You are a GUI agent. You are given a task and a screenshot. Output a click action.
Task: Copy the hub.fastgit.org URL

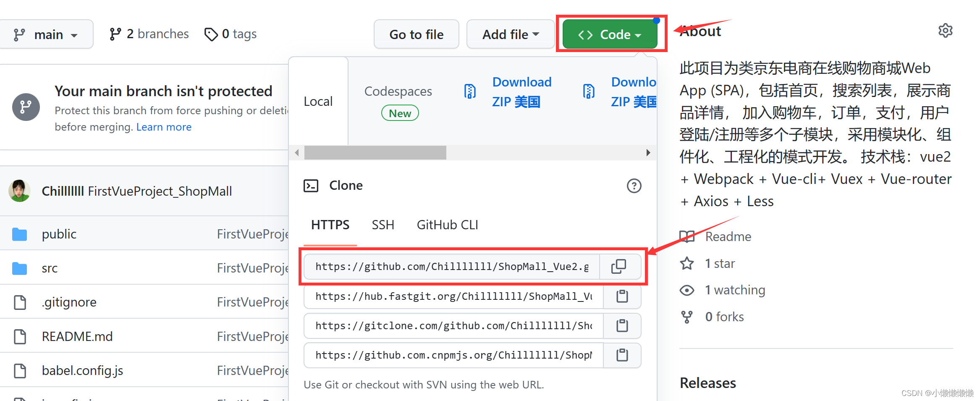[x=622, y=296]
